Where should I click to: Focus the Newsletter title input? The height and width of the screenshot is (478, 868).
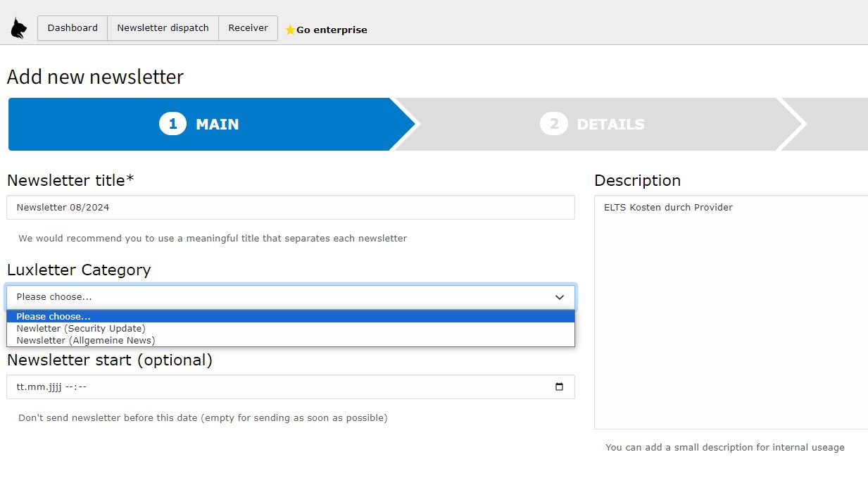tap(290, 208)
